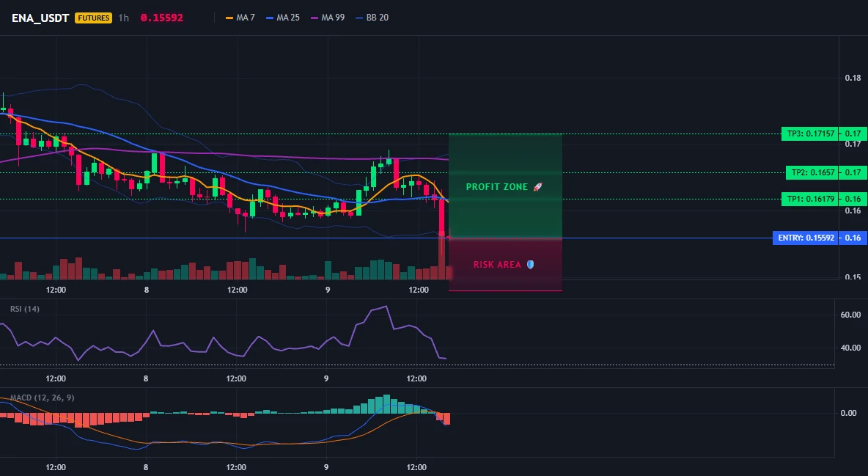Click the 0.18 price axis label

click(853, 78)
